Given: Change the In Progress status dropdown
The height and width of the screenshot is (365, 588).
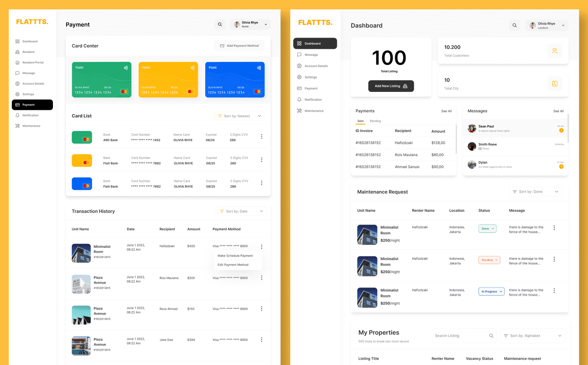Looking at the screenshot, I should tap(491, 292).
